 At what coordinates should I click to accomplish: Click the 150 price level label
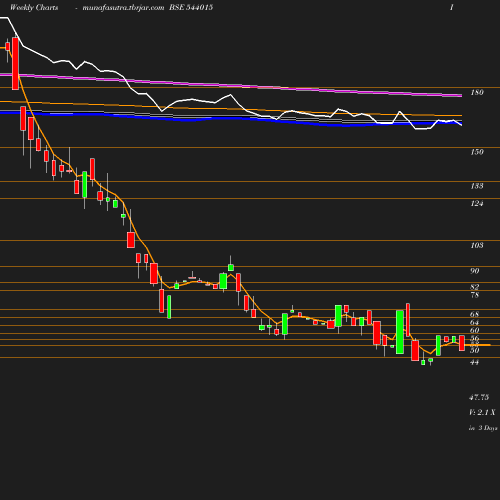tap(477, 152)
